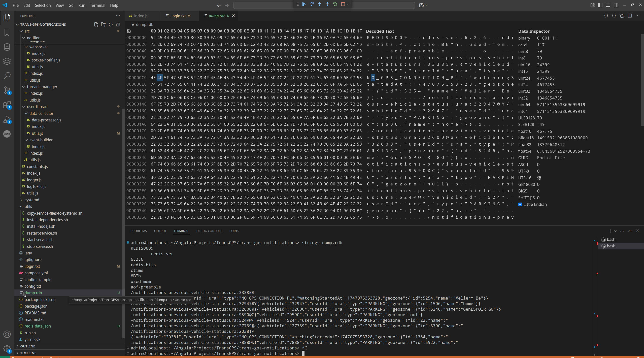Image resolution: width=644 pixels, height=358 pixels.
Task: Toggle primary side bar visibility
Action: (x=600, y=5)
